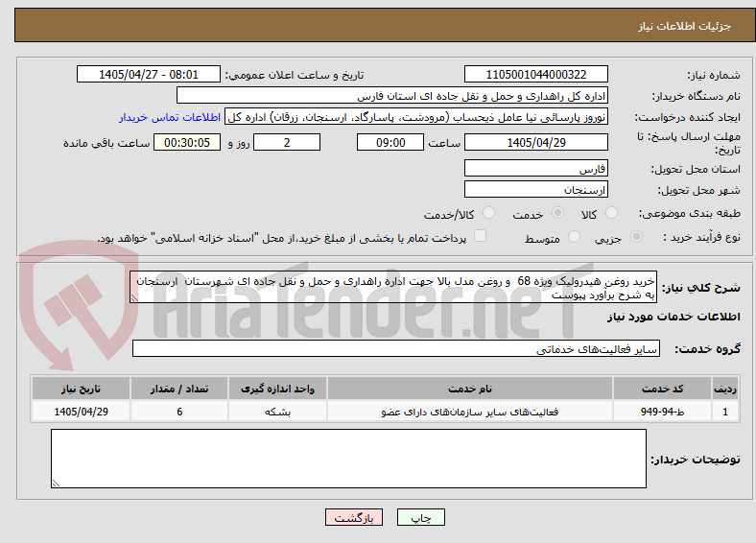Click the remaining time 00:30:05 field

[187, 142]
